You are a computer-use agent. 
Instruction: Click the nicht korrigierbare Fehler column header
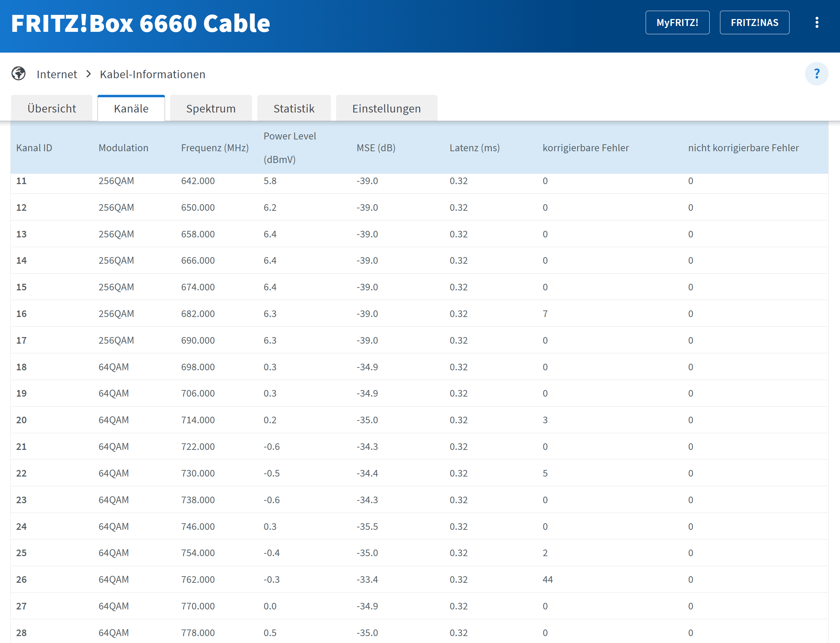pyautogui.click(x=743, y=148)
